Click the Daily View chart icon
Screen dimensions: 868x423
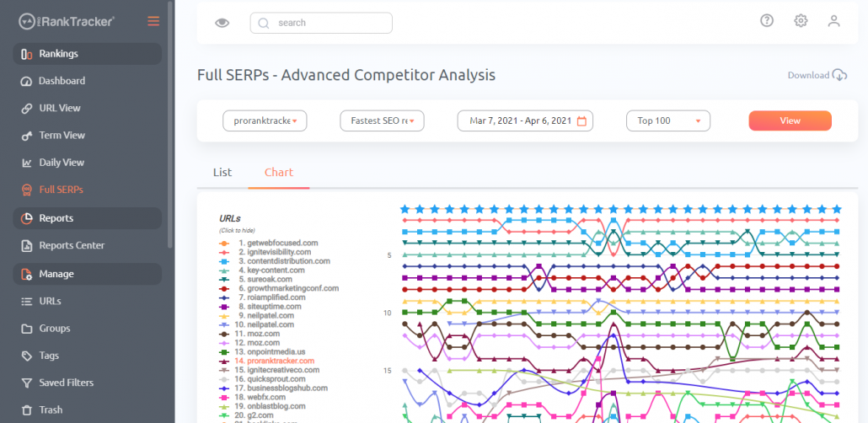pyautogui.click(x=27, y=163)
